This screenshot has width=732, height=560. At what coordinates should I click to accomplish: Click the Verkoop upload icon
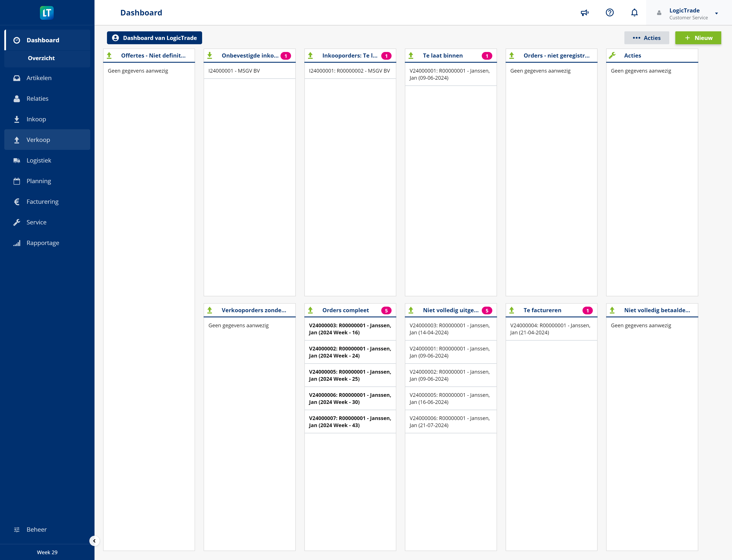tap(17, 140)
